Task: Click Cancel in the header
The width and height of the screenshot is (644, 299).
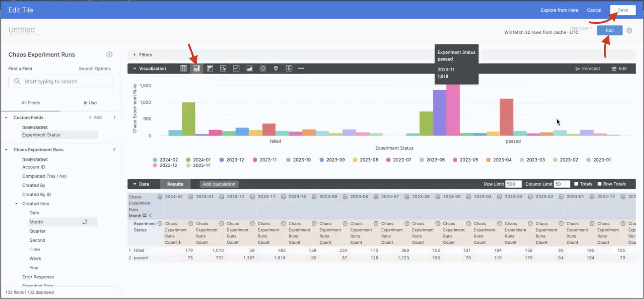Action: coord(594,10)
